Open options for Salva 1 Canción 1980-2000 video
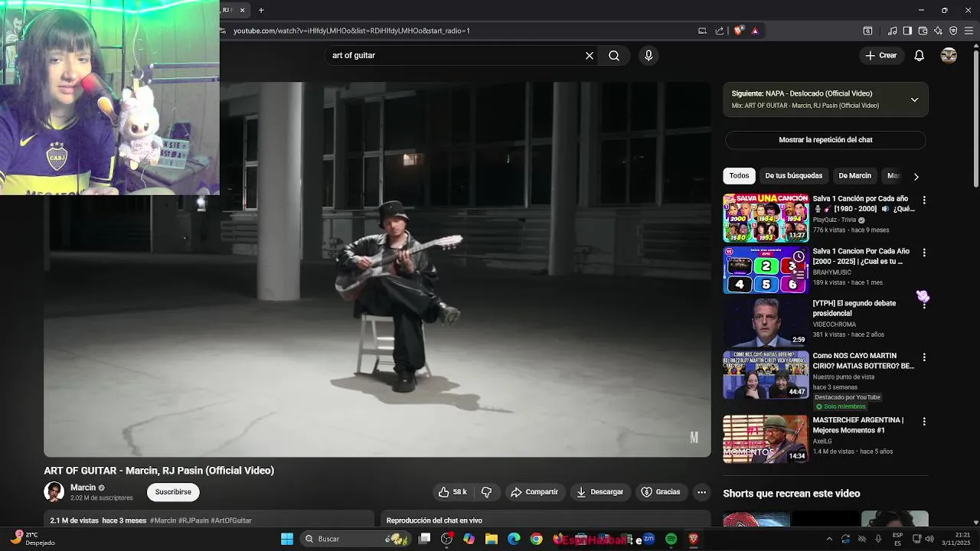This screenshot has width=980, height=551. [924, 201]
